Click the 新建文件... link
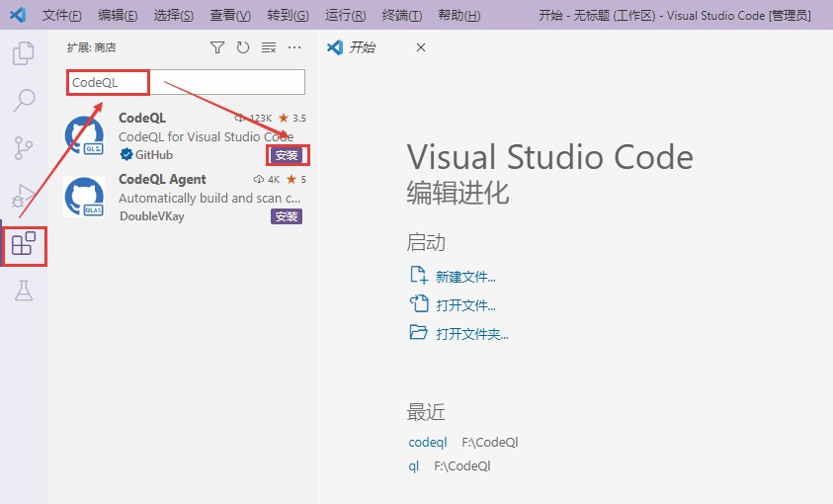Image resolution: width=833 pixels, height=504 pixels. click(x=465, y=277)
